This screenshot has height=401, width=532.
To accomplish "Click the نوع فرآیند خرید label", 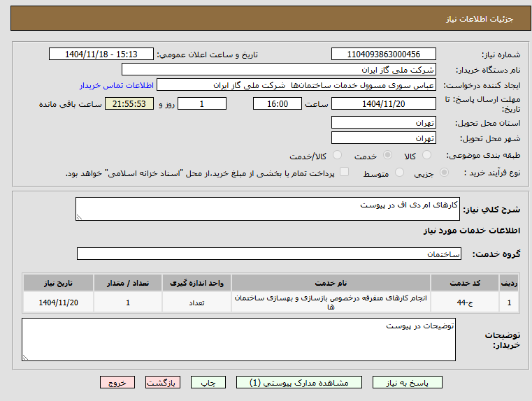I will point(492,173).
